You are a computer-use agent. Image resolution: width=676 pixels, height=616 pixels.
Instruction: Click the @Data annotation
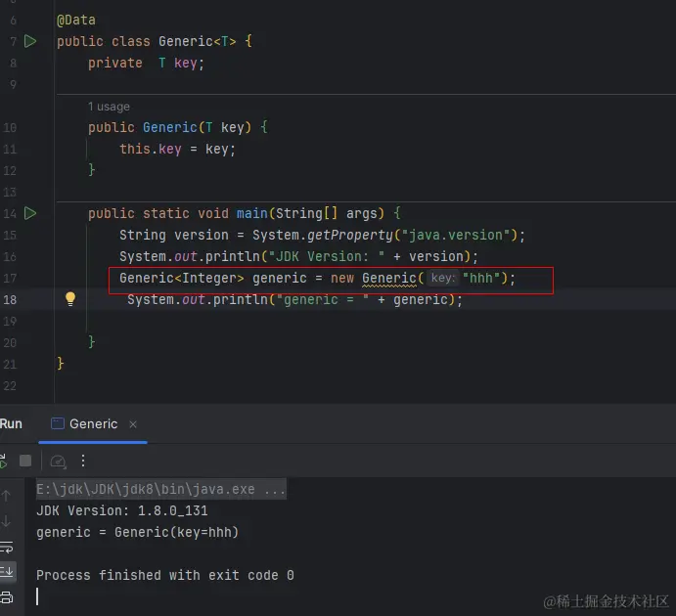[x=76, y=20]
